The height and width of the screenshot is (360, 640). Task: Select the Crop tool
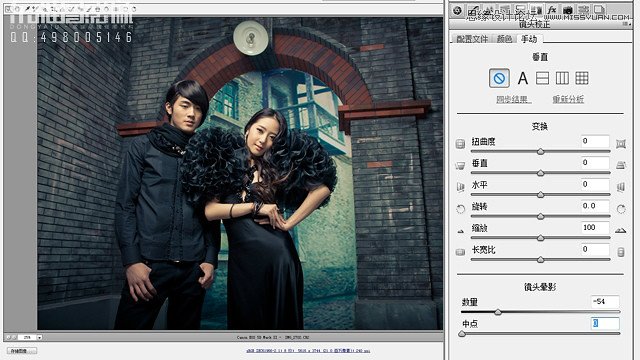point(53,9)
